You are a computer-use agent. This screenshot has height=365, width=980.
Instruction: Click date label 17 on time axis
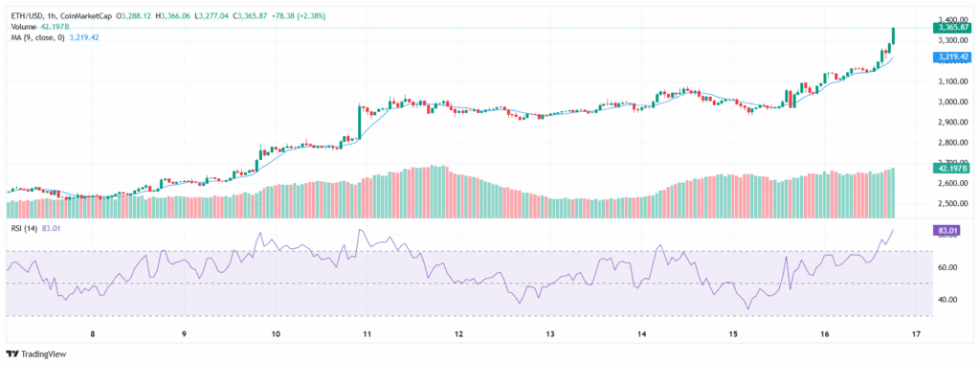(x=916, y=334)
